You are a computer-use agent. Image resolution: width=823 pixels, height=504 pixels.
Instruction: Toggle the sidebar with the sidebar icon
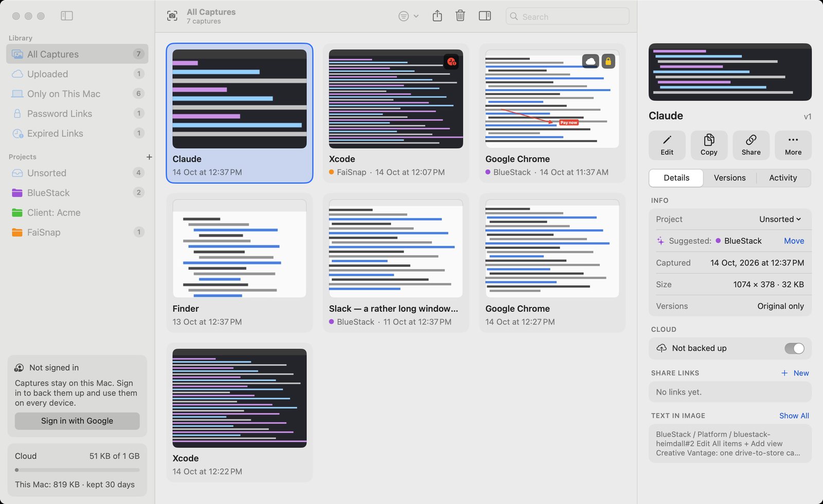point(67,16)
